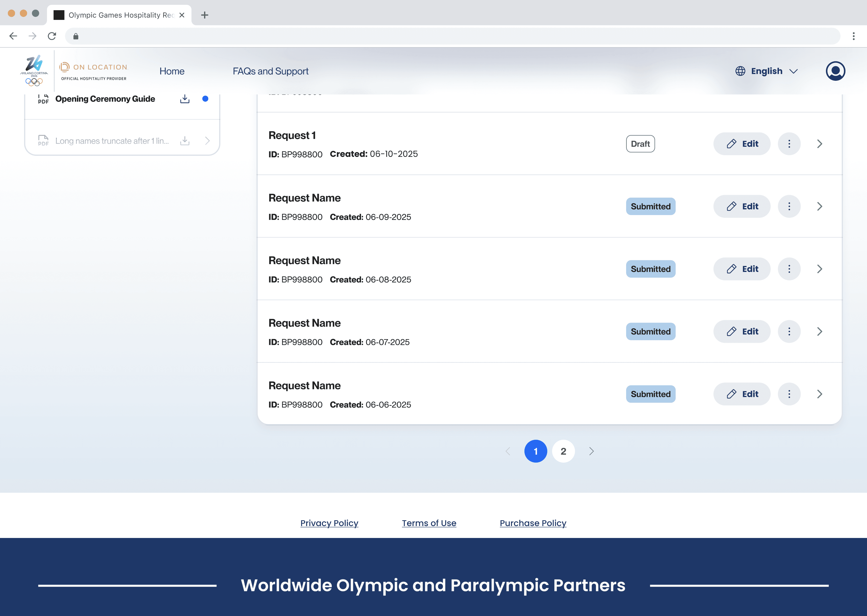The image size is (867, 616).
Task: Open the account profile icon
Action: 835,71
